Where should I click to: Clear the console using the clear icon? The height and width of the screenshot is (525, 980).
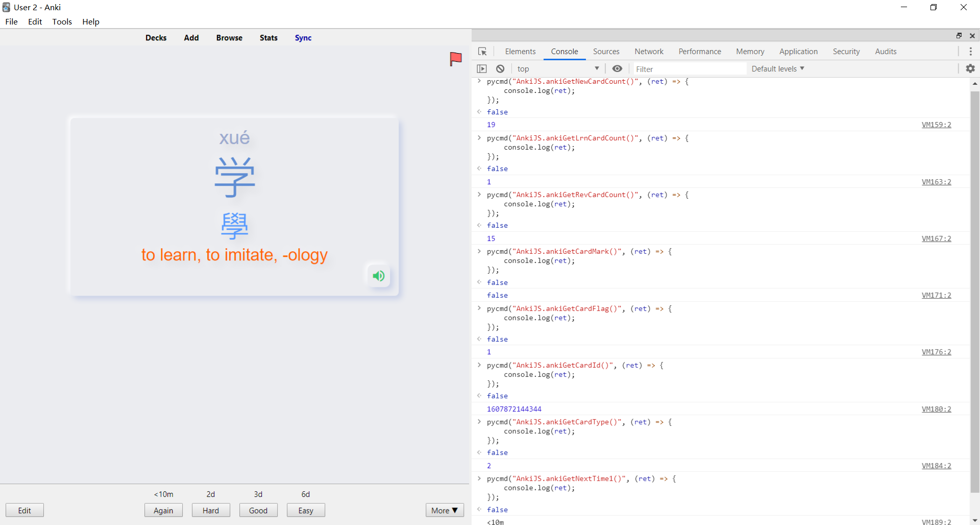coord(500,68)
